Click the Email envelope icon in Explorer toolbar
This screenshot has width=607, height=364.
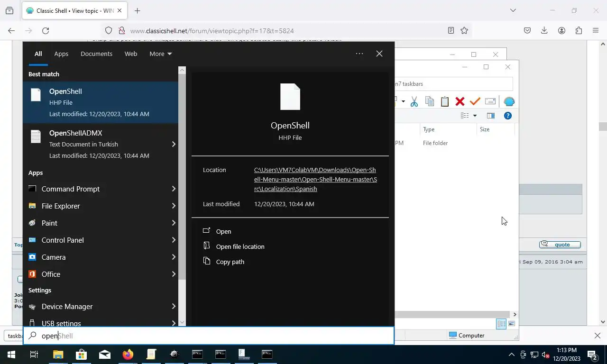point(490,101)
